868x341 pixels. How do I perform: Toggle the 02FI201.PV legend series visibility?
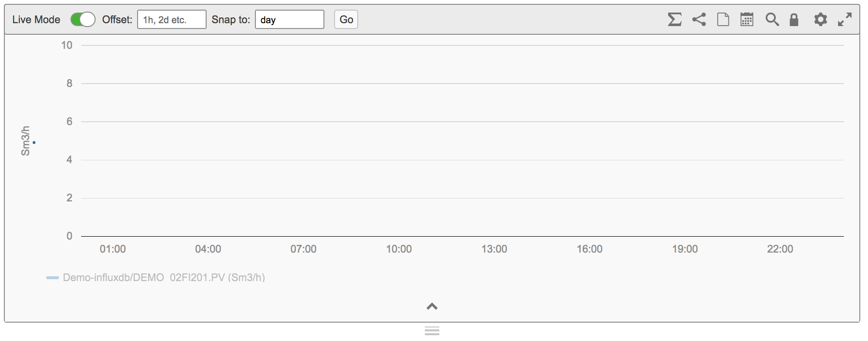[x=164, y=277]
